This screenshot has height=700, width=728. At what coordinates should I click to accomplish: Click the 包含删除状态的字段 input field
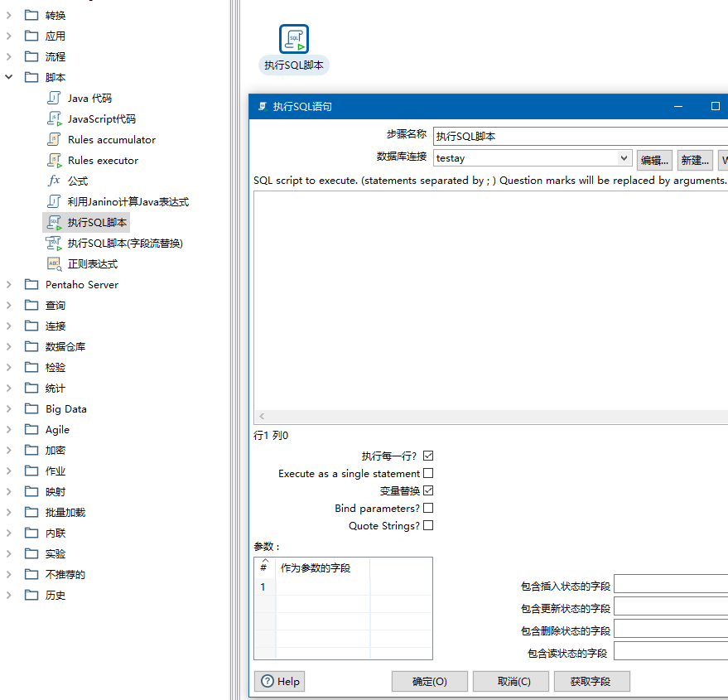point(671,629)
